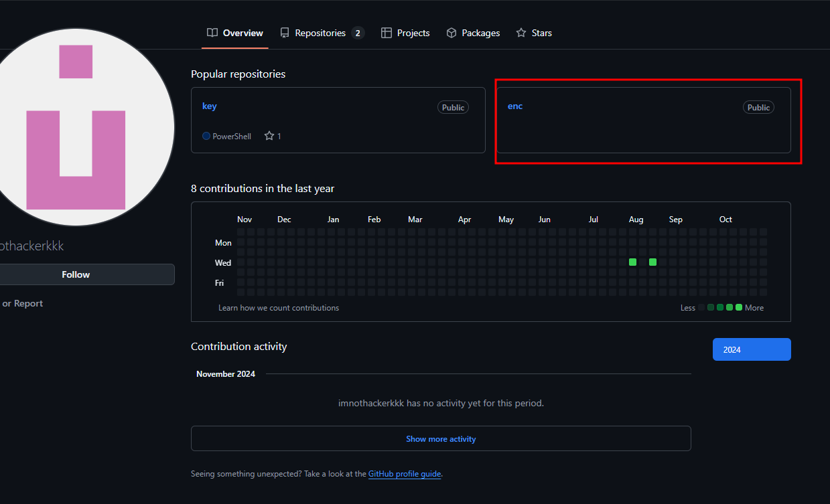Open the key repository link
The image size is (830, 504).
pos(210,106)
